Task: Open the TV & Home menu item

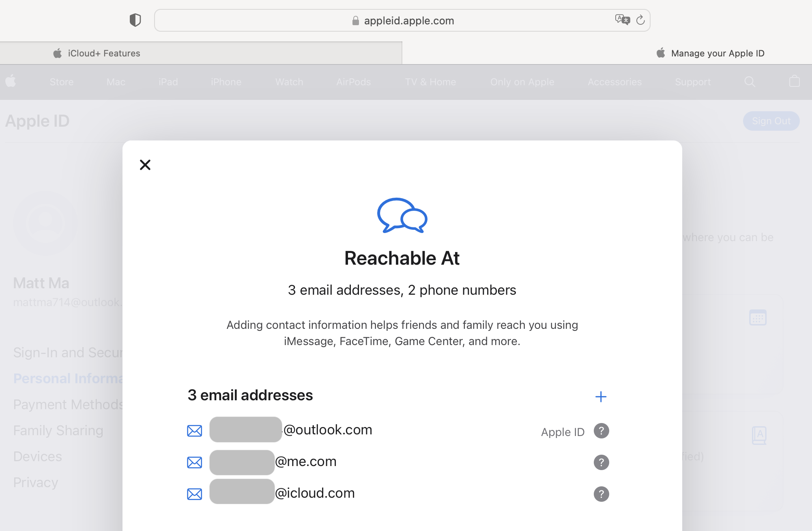Action: click(430, 82)
